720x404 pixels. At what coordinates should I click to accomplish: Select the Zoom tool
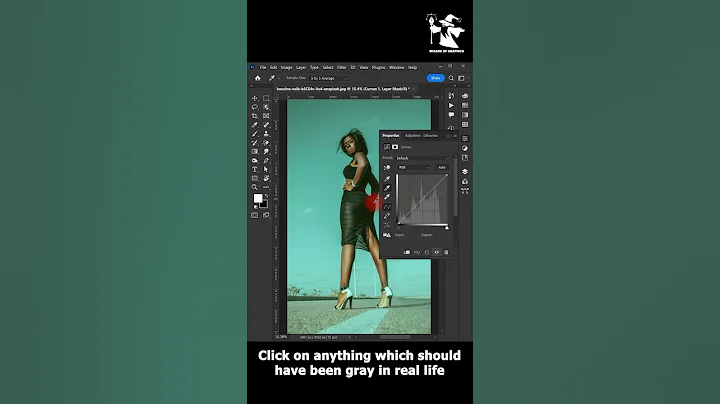click(255, 187)
